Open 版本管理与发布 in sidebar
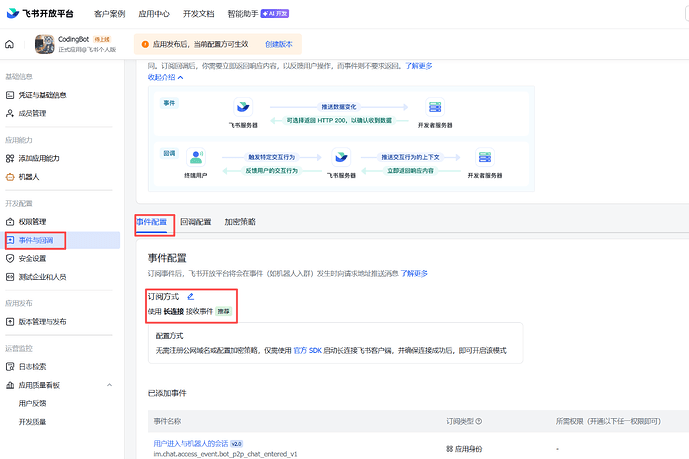The height and width of the screenshot is (459, 689). pyautogui.click(x=42, y=322)
